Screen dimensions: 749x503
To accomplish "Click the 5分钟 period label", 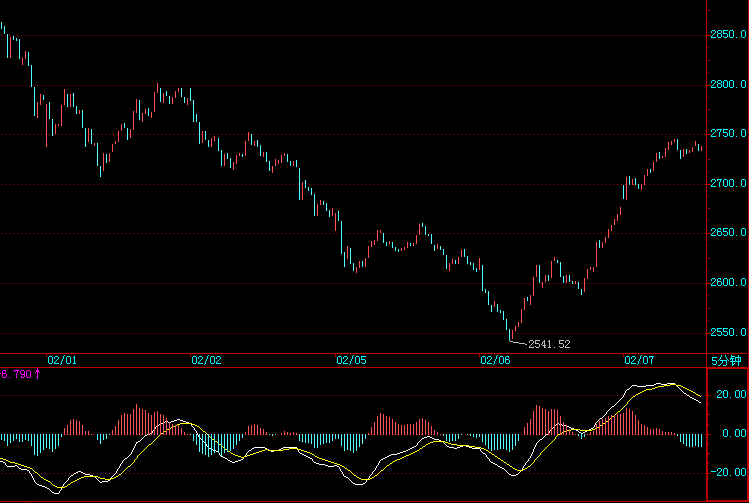I will click(726, 360).
